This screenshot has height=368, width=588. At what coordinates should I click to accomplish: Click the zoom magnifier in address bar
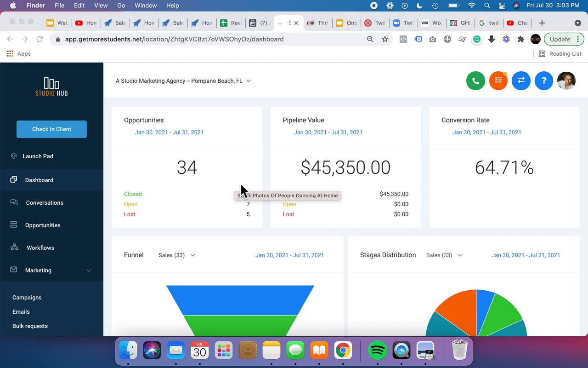point(370,39)
